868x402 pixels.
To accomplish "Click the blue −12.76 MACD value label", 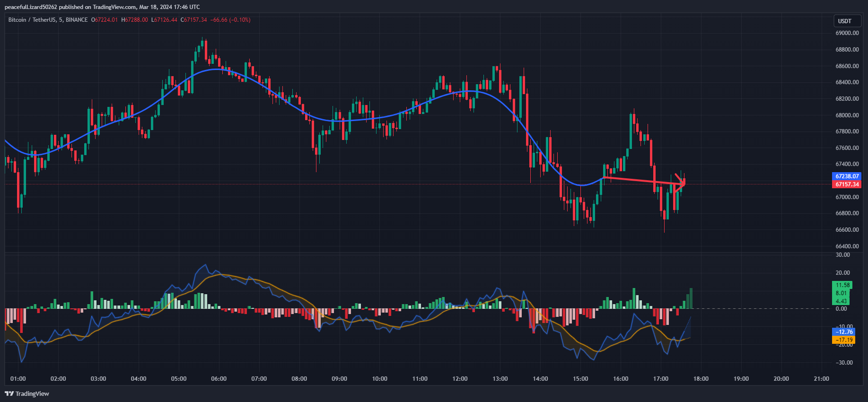I will click(x=843, y=332).
